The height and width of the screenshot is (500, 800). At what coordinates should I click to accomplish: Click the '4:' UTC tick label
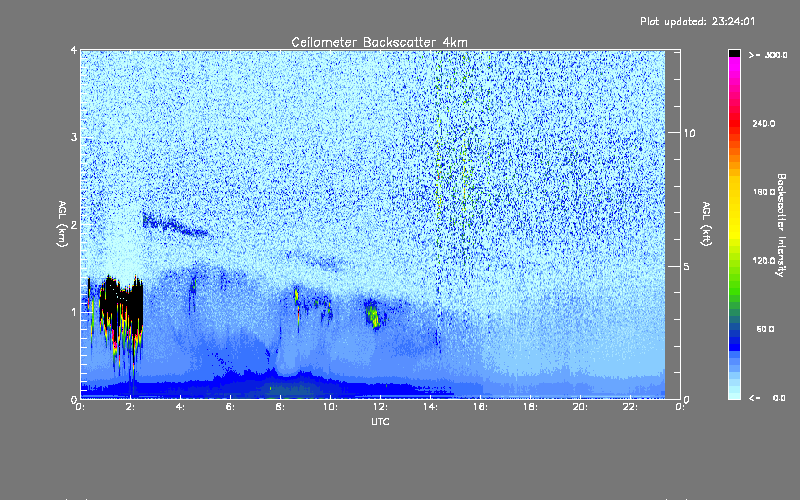[x=181, y=407]
